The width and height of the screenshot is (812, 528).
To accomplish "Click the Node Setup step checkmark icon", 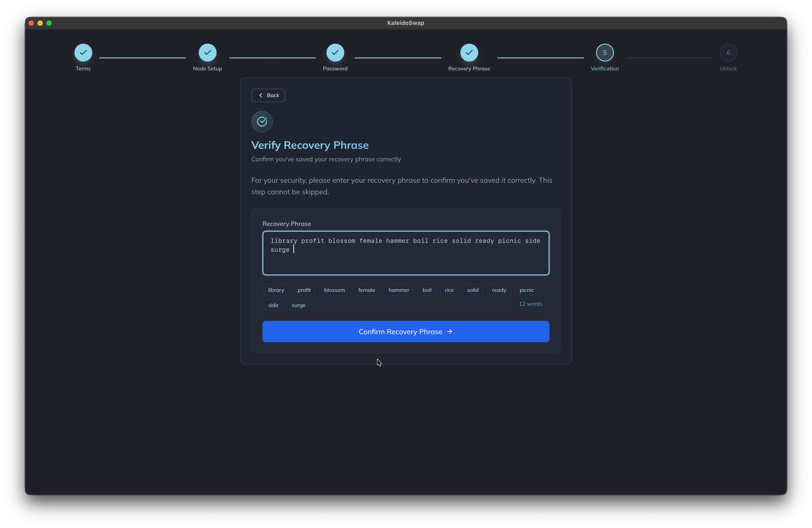I will [x=207, y=53].
